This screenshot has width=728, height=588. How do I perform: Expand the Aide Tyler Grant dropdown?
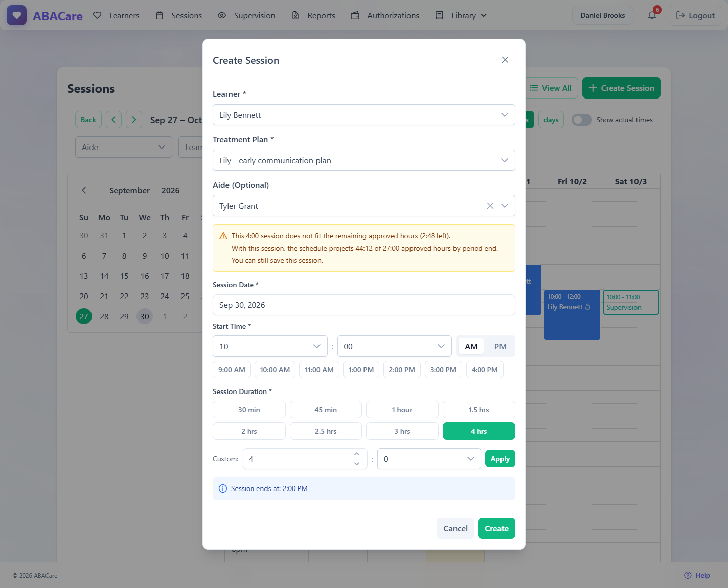pyautogui.click(x=505, y=206)
